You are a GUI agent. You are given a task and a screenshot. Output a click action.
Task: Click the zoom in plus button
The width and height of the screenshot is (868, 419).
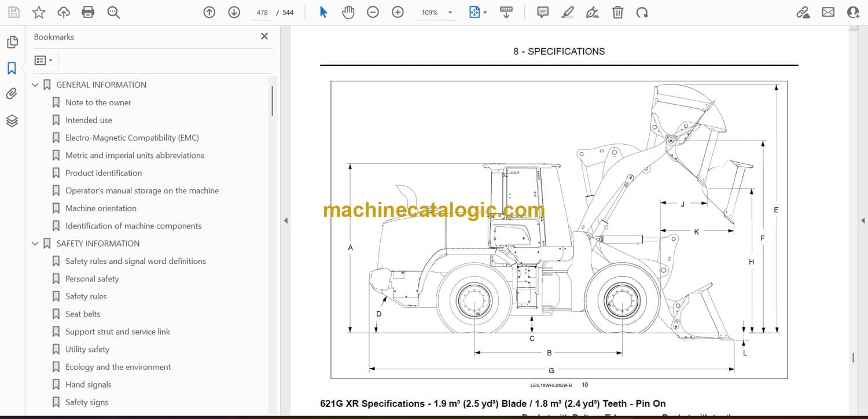(398, 12)
